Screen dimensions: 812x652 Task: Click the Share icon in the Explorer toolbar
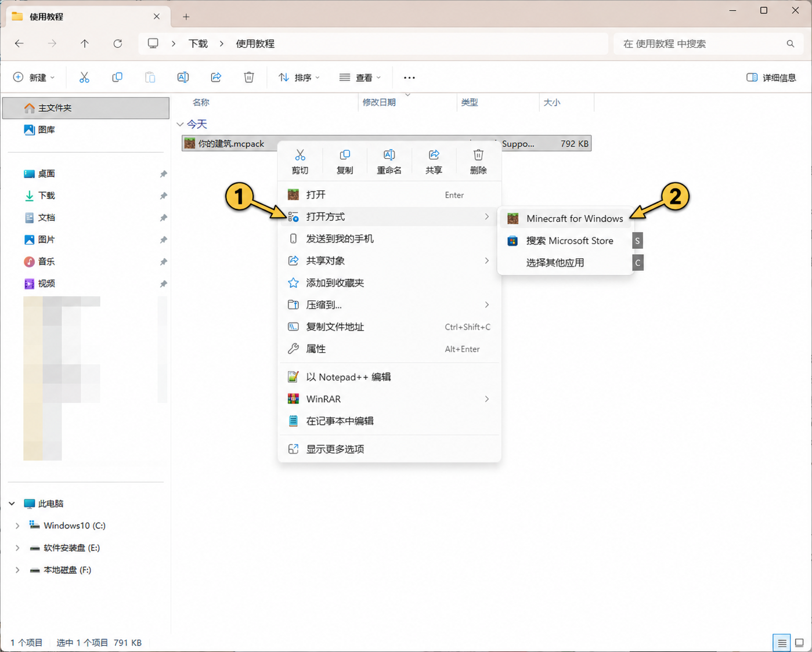click(216, 77)
